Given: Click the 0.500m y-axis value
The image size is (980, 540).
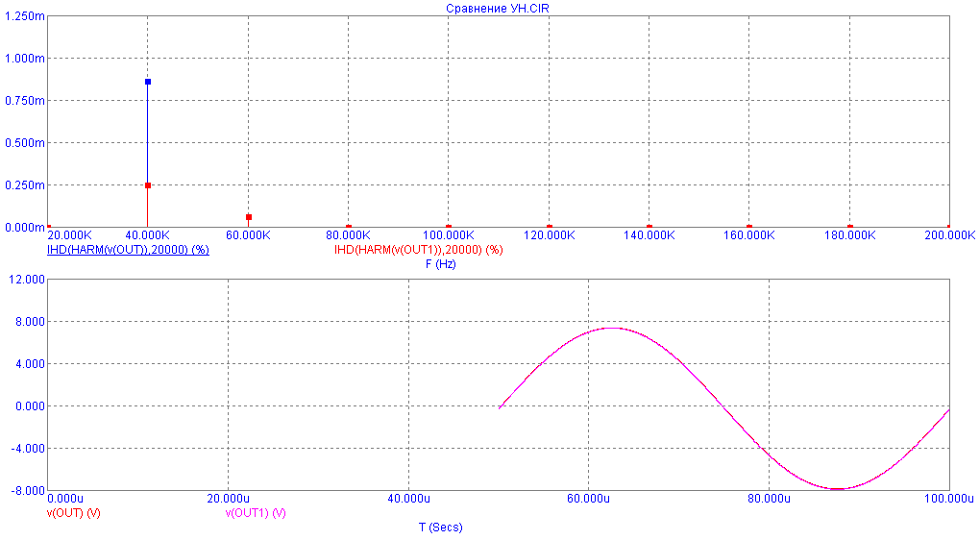Looking at the screenshot, I should (25, 143).
